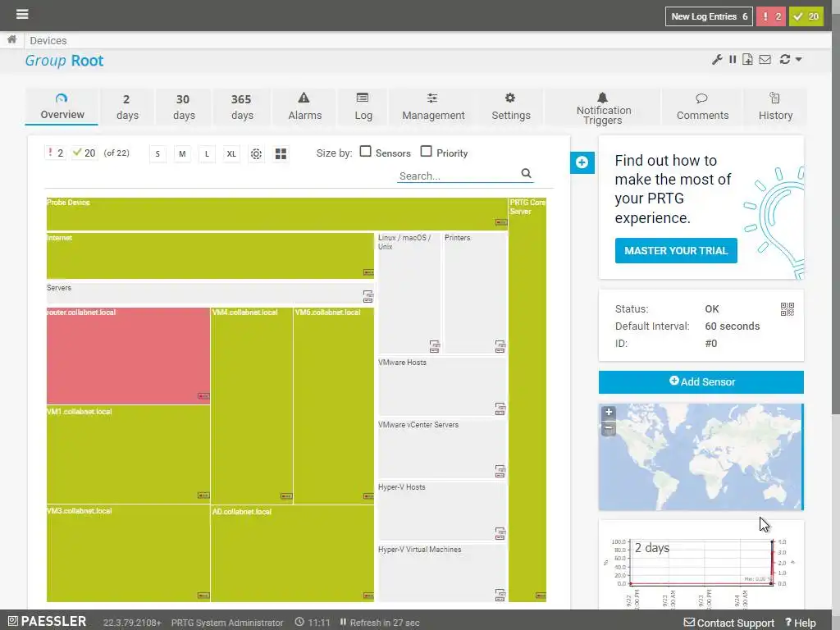This screenshot has width=840, height=630.
Task: Click the page vertical scrollbar
Action: click(836, 214)
